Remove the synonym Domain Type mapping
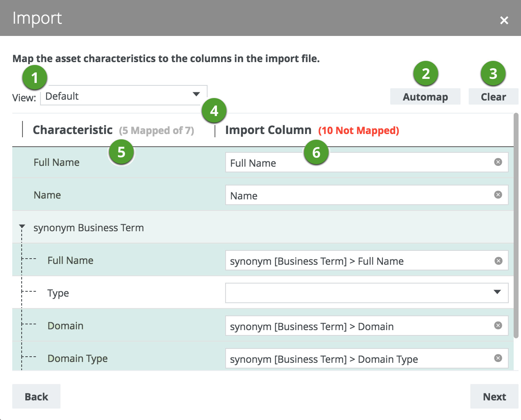Viewport: 521px width, 420px height. pos(498,358)
